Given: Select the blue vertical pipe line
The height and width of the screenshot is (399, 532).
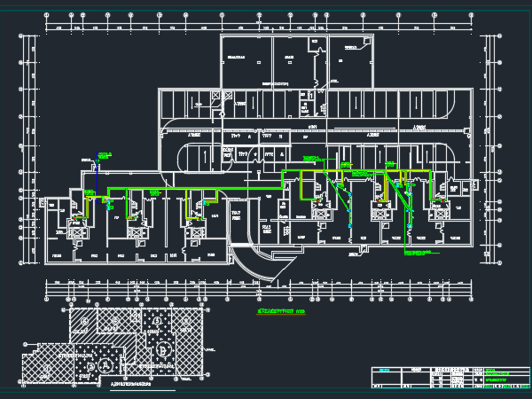Looking at the screenshot, I should (97, 177).
